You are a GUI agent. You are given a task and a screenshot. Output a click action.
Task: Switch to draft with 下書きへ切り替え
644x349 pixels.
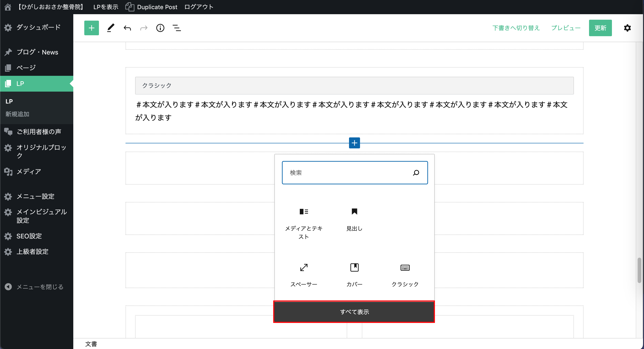[x=516, y=28]
